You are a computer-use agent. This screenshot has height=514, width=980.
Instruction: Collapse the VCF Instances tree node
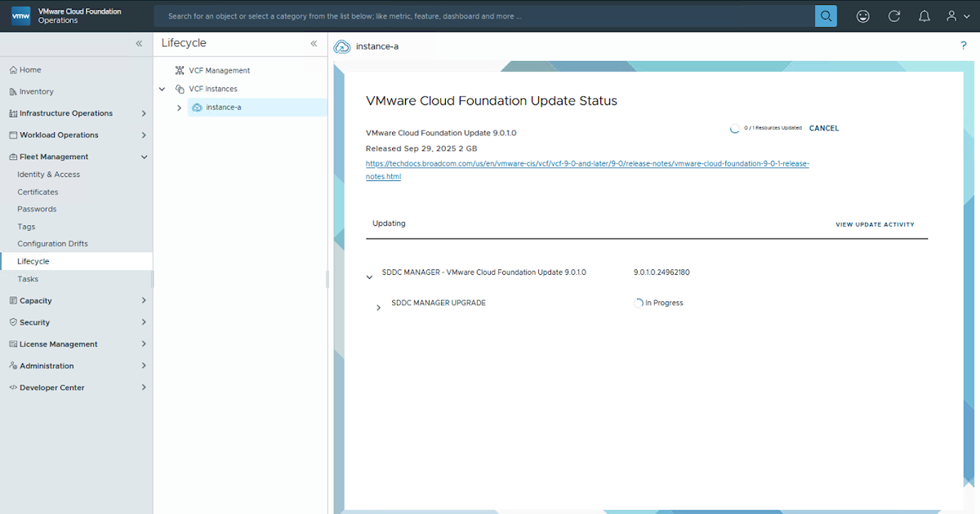click(x=162, y=89)
